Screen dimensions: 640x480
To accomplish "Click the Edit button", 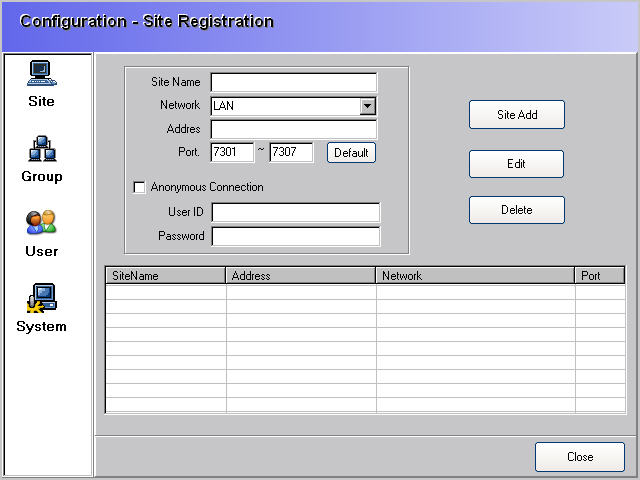I will (516, 164).
